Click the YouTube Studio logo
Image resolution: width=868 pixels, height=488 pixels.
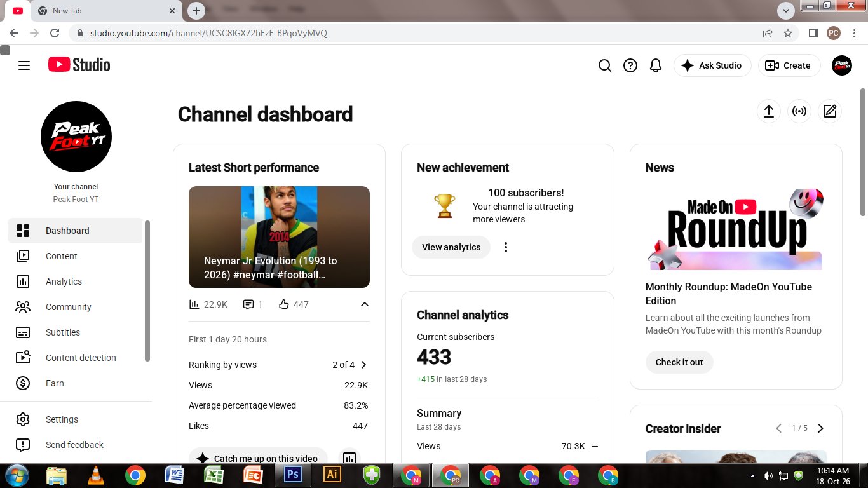79,65
